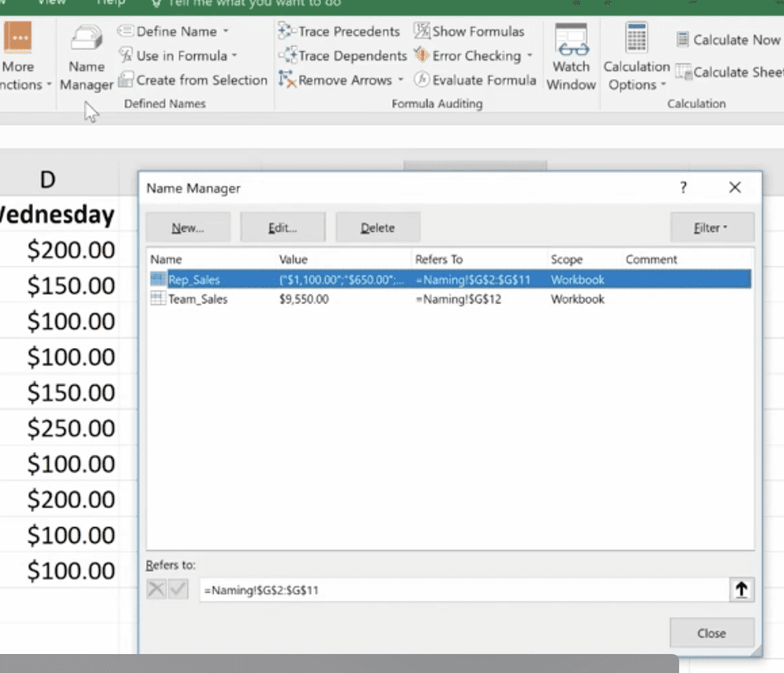Select the Team_Sales name entry
The height and width of the screenshot is (673, 784).
[x=198, y=299]
